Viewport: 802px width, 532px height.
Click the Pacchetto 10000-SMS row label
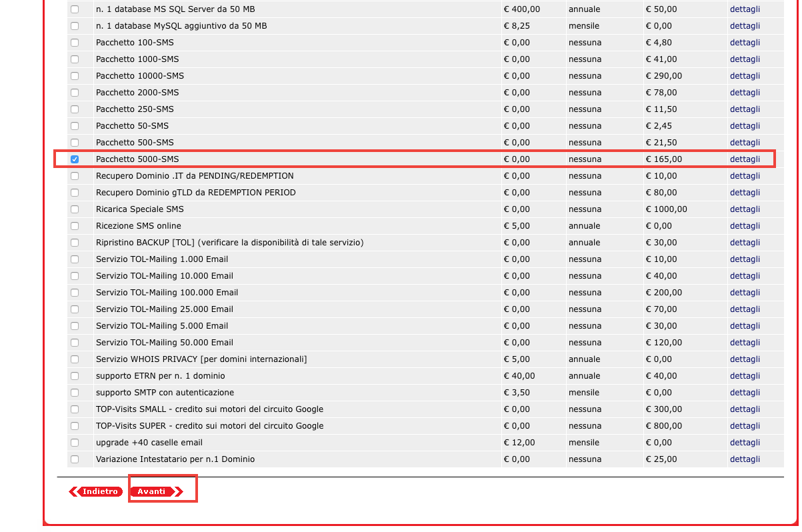tap(140, 76)
